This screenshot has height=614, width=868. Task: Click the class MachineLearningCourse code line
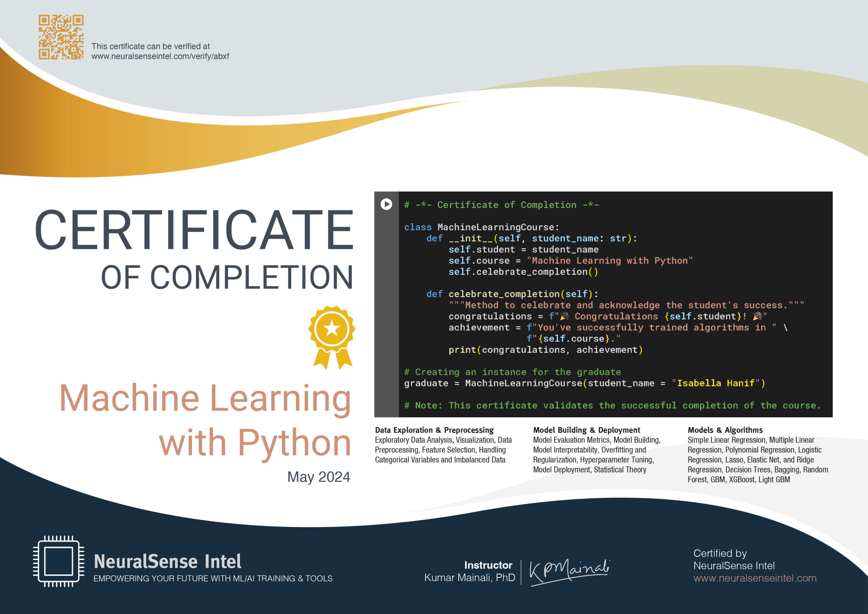481,227
